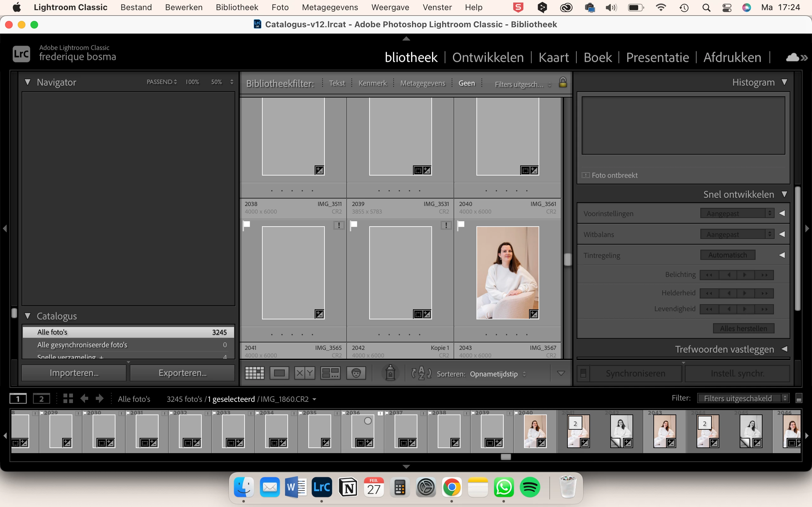812x507 pixels.
Task: Click the filter lock padlock icon
Action: click(563, 82)
